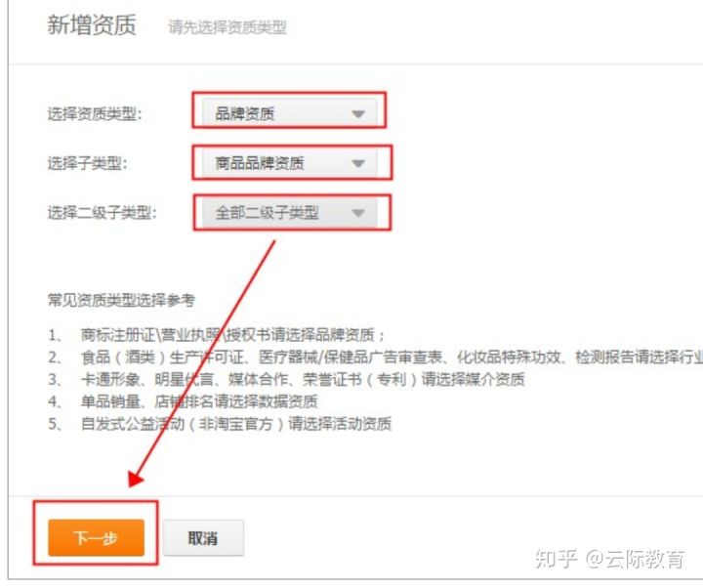Click the arrow icon beside 品牌资质
Screen dimensions: 703x588
point(357,114)
